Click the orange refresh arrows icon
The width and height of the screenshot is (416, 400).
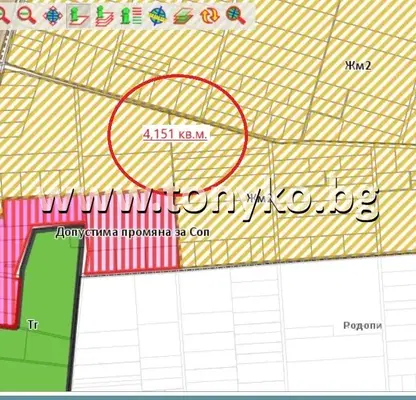(210, 15)
